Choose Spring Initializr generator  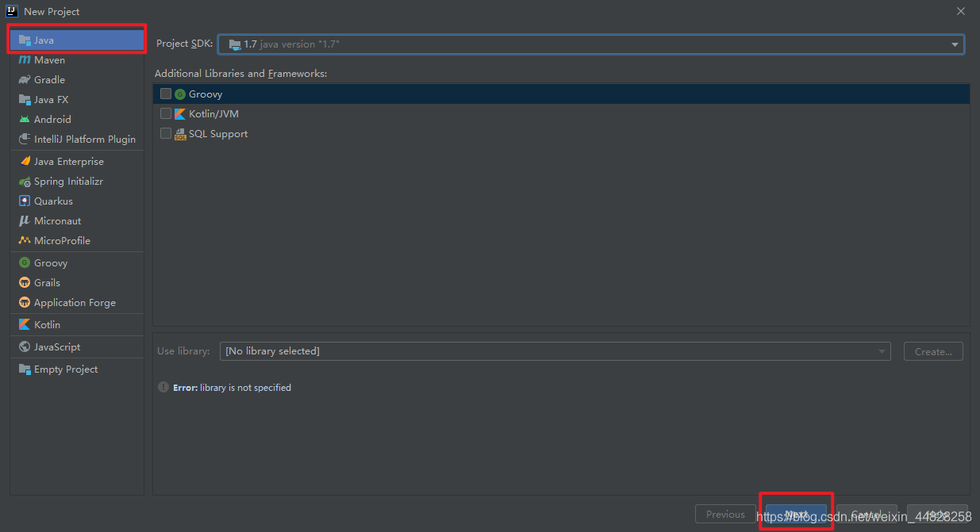pyautogui.click(x=77, y=182)
